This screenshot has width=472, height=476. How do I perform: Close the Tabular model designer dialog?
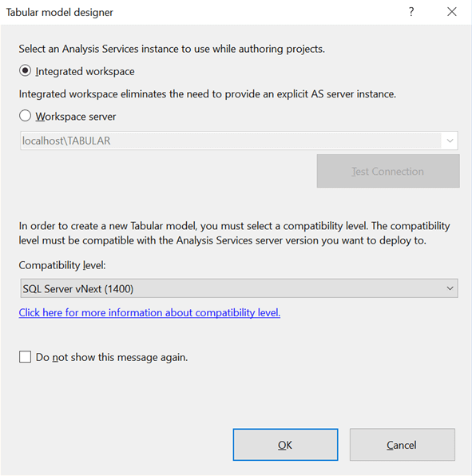pyautogui.click(x=452, y=12)
